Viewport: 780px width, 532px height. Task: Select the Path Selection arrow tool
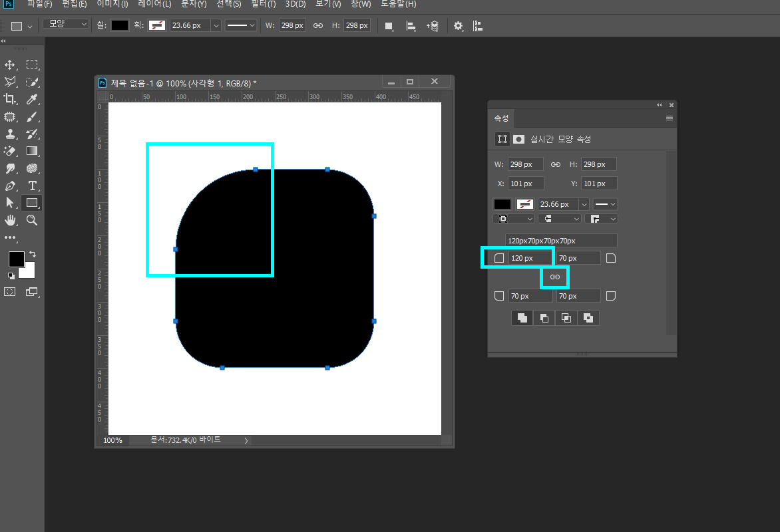click(9, 203)
